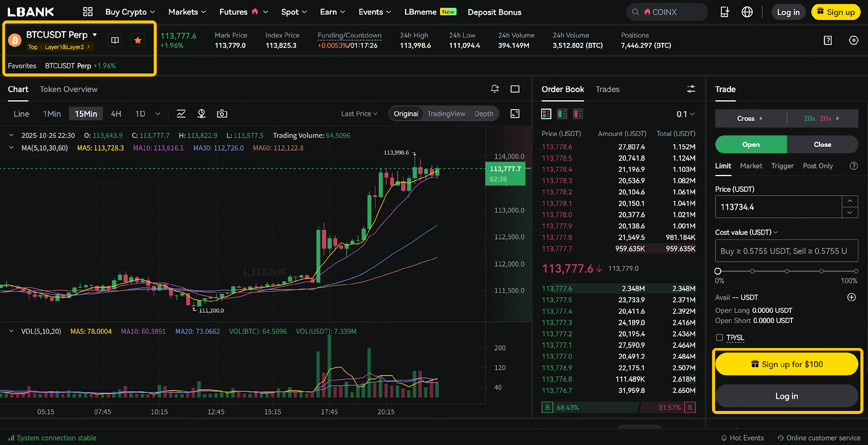Click the favorite star icon for BTCUSDT

[x=138, y=40]
